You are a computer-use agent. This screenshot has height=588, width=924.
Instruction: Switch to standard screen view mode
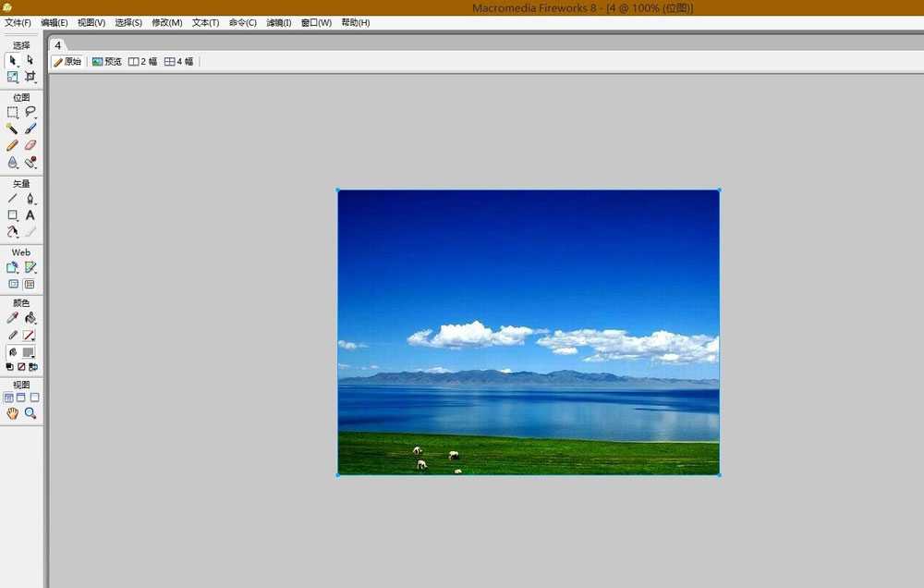(9, 398)
